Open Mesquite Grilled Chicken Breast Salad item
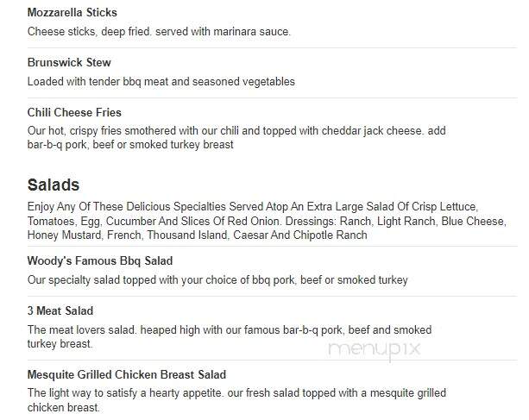The image size is (529, 420). (127, 374)
